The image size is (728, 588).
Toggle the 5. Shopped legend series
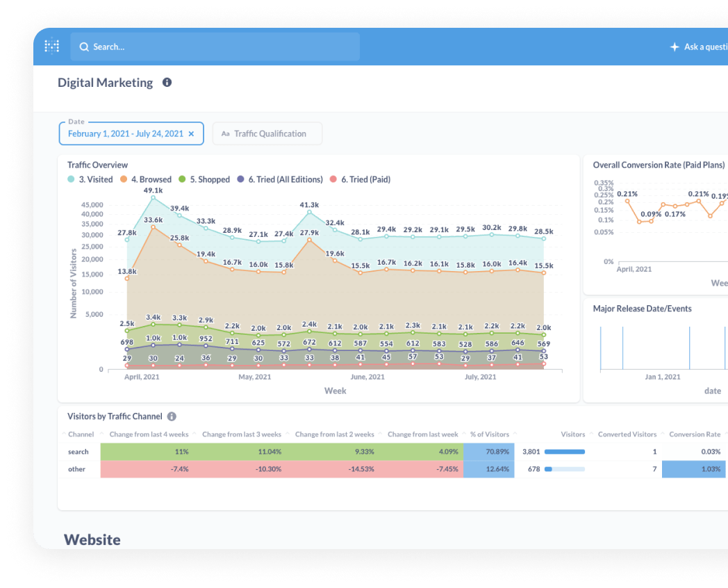click(206, 179)
